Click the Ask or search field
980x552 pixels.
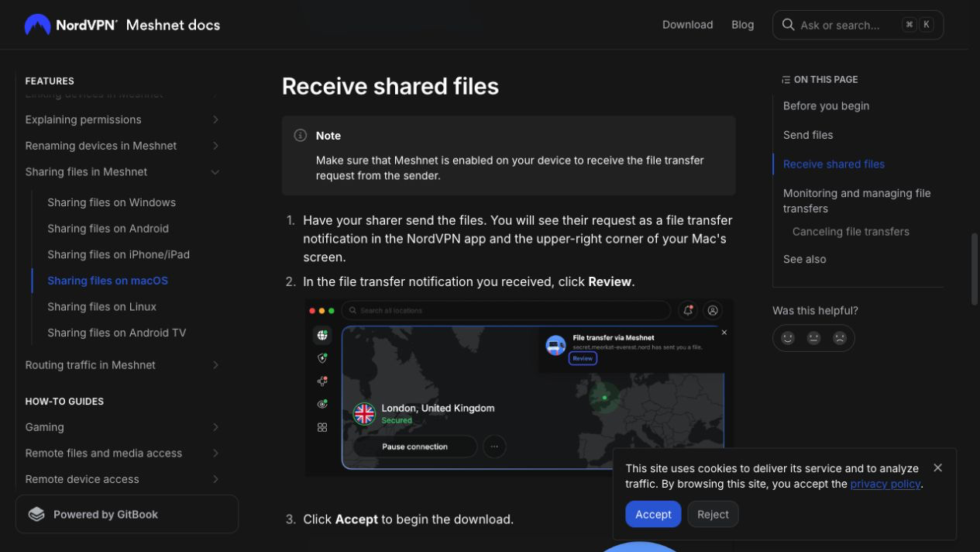click(x=858, y=25)
